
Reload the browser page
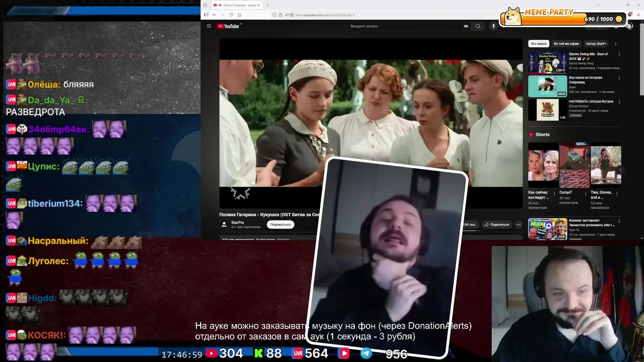(x=231, y=15)
